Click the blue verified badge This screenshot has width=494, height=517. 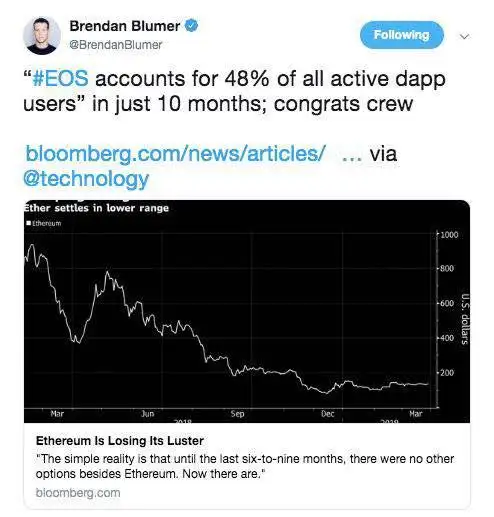pyautogui.click(x=191, y=26)
